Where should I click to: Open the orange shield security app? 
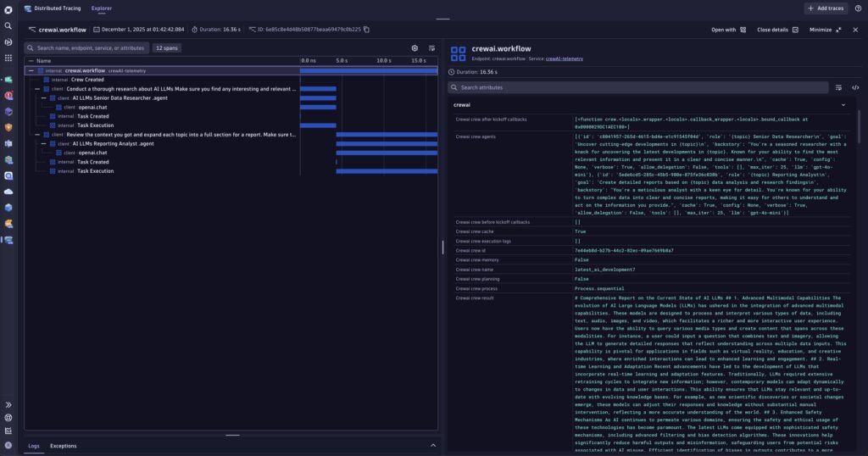(8, 127)
